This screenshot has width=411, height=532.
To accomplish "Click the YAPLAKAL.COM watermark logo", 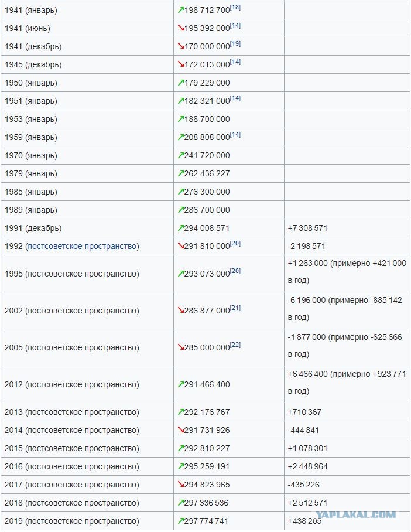I will click(356, 514).
